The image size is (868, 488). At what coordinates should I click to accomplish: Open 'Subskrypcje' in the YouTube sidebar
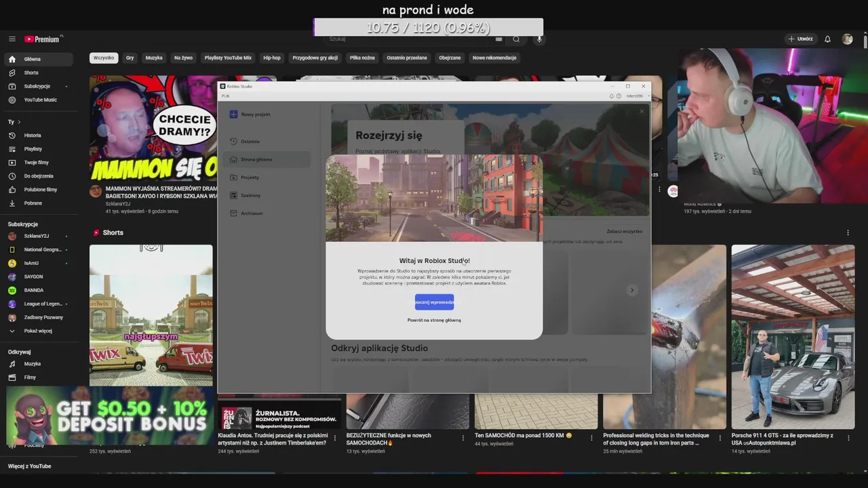[40, 86]
